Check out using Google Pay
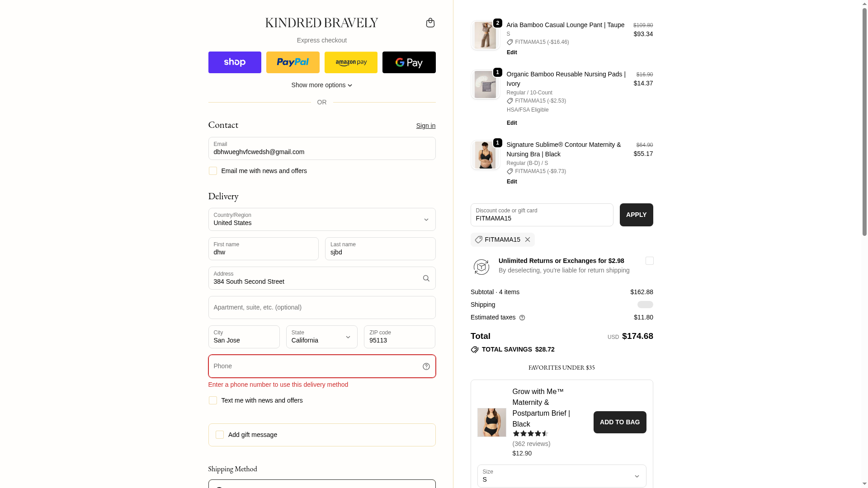The height and width of the screenshot is (488, 868). click(409, 62)
